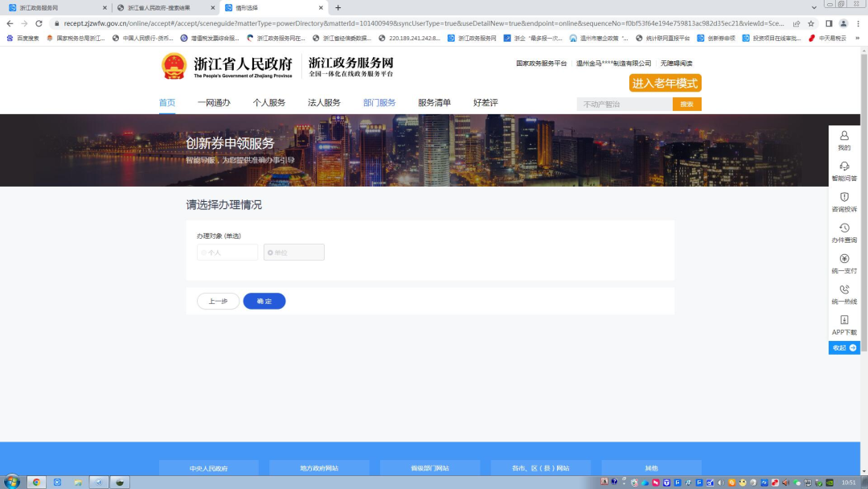Click the 统一热线 icon

point(844,293)
